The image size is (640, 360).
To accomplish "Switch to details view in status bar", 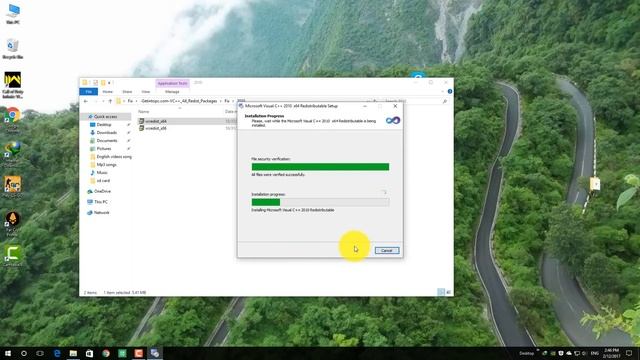I will (x=441, y=292).
